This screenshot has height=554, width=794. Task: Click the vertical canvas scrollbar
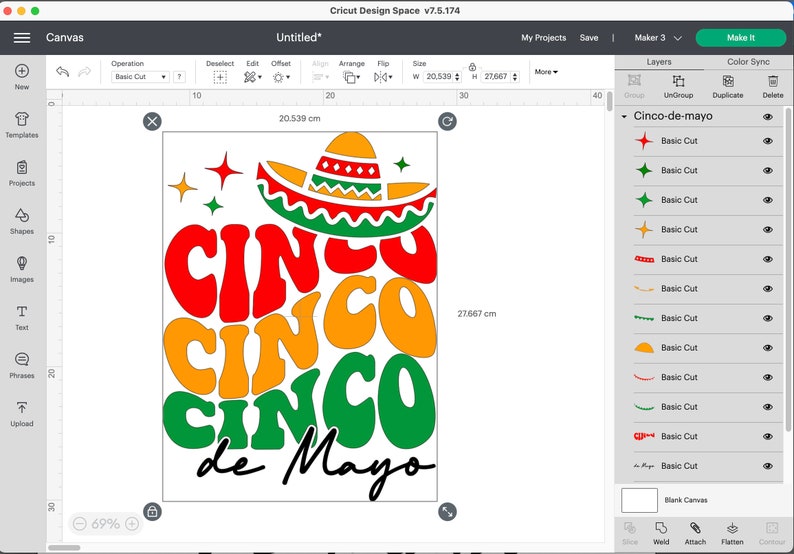[x=610, y=101]
